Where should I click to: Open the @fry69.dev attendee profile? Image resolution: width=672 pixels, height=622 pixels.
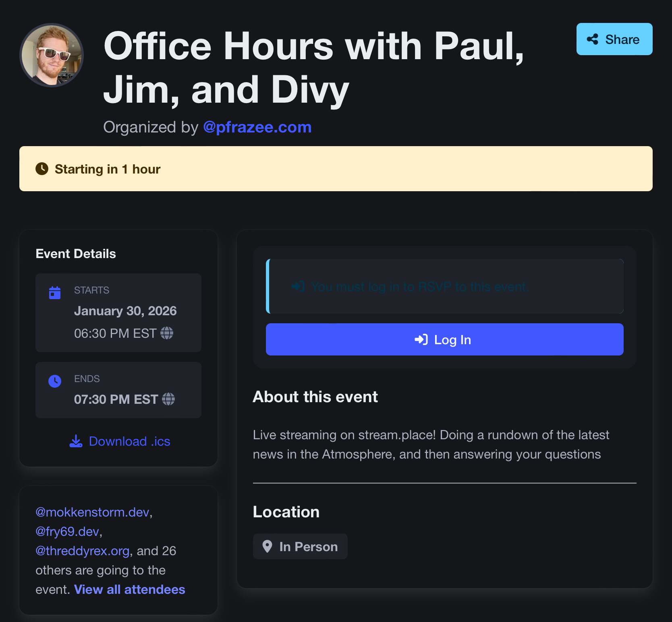click(x=67, y=531)
